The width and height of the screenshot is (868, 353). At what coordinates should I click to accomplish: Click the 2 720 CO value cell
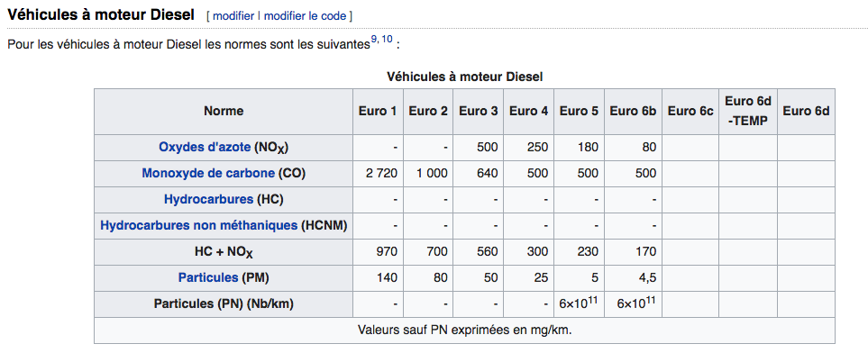(x=378, y=174)
